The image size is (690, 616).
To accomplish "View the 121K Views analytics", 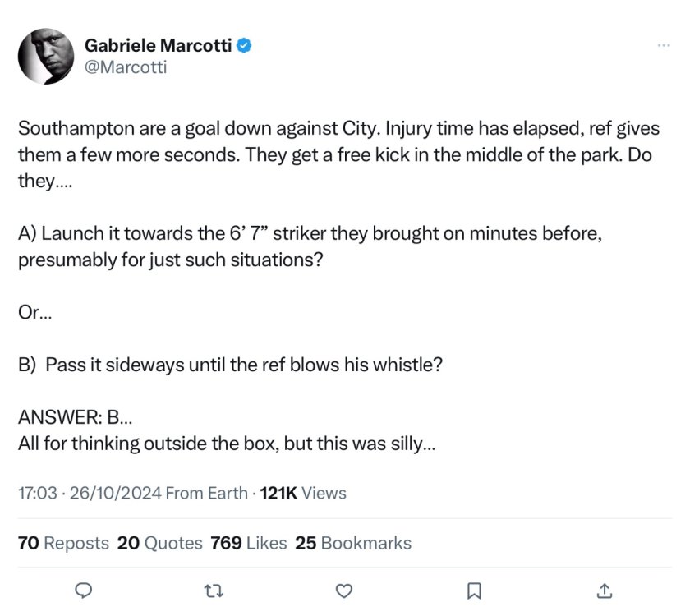I will tap(303, 493).
